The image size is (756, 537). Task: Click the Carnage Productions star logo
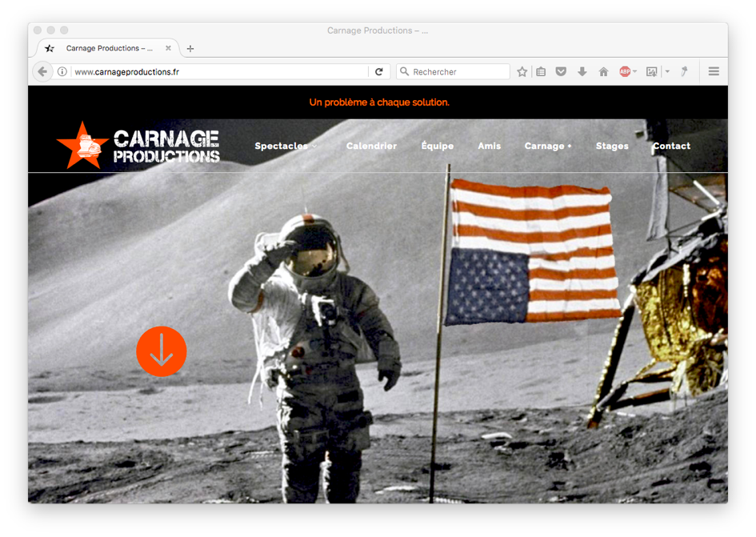click(82, 145)
